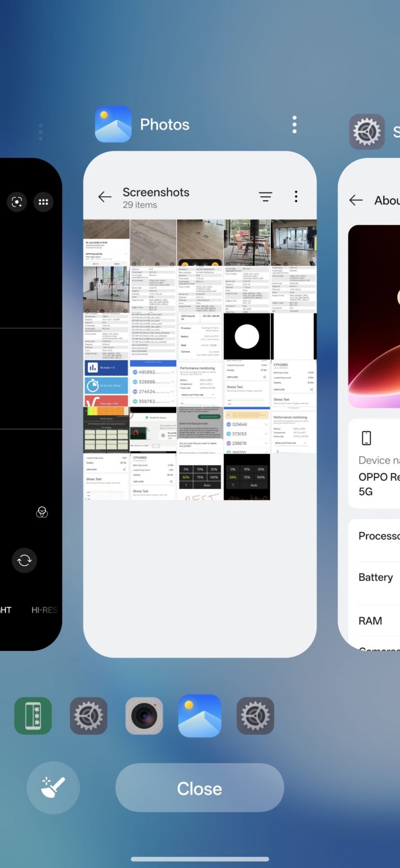
Task: Tap the camera color filter icon
Action: pos(42,512)
